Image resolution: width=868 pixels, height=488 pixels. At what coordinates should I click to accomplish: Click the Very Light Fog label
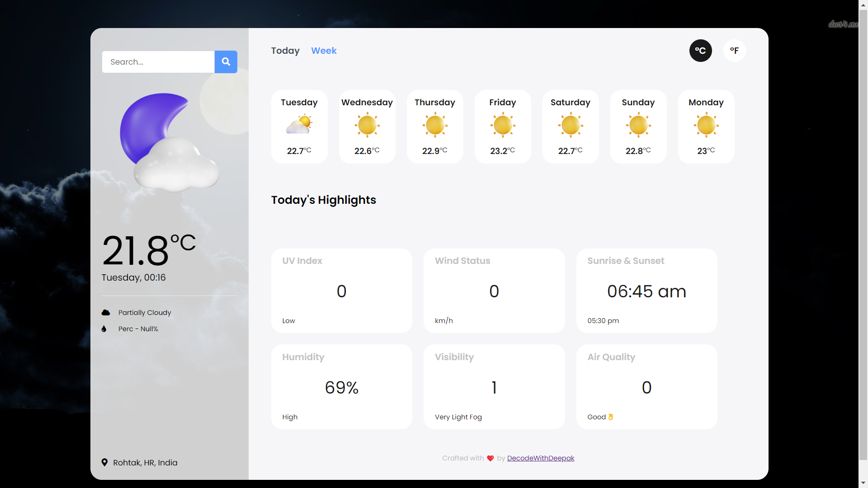458,417
